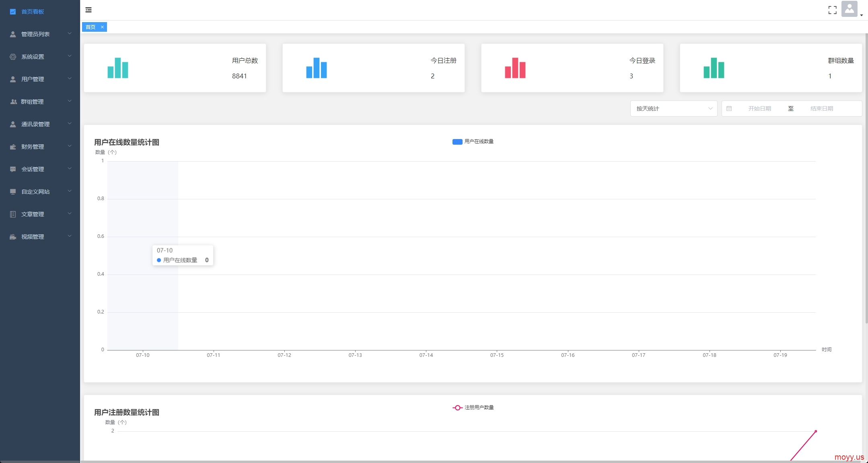This screenshot has width=868, height=463.
Task: Open 管理员列表 menu item label
Action: [35, 34]
